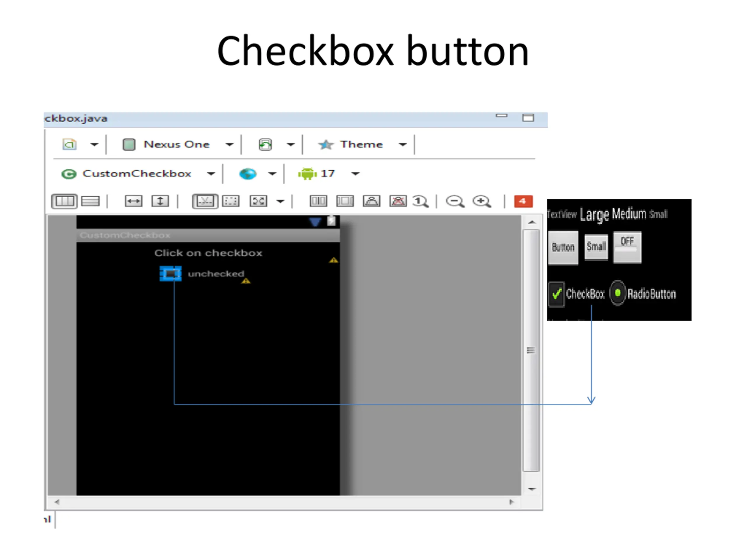This screenshot has height=560, width=747.
Task: Click the vertical scrollbar thumb
Action: [x=531, y=350]
